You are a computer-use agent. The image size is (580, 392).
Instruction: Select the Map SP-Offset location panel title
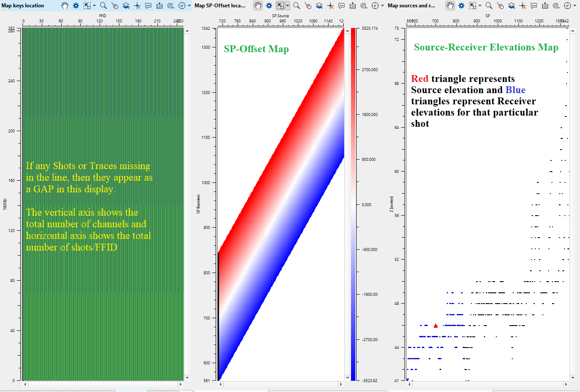coord(220,6)
